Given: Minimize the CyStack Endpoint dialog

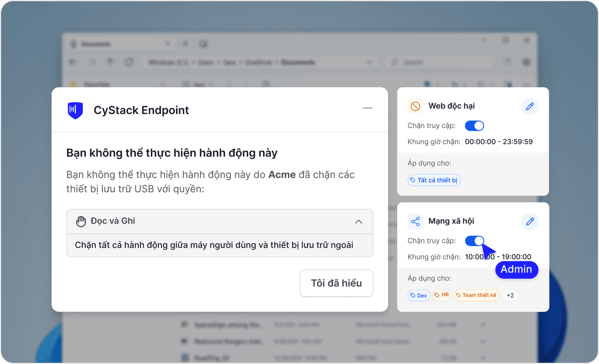Looking at the screenshot, I should click(x=367, y=108).
